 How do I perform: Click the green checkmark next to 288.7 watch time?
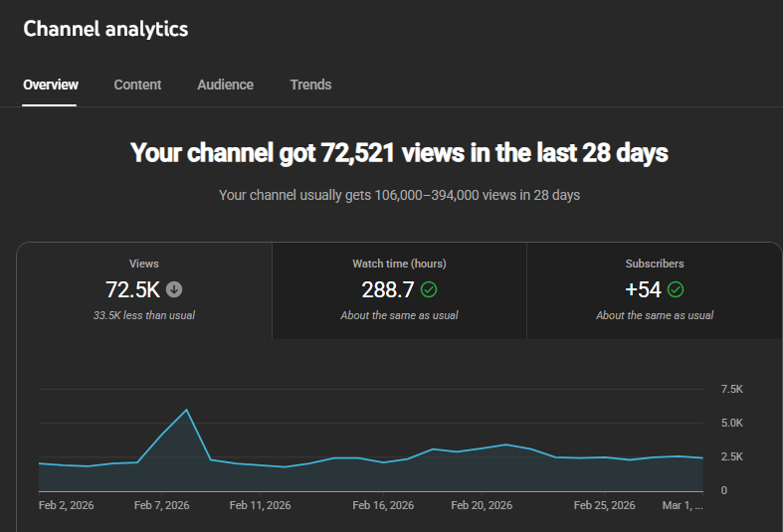coord(429,290)
